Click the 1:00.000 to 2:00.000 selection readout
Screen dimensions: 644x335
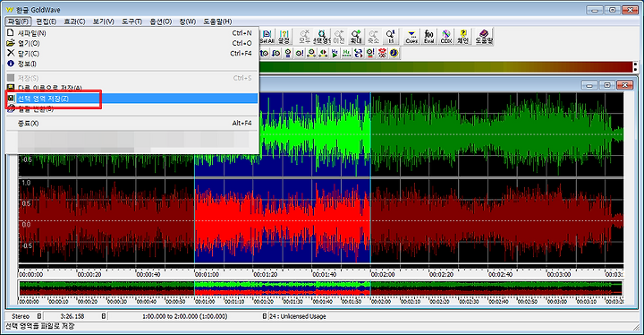tap(184, 316)
